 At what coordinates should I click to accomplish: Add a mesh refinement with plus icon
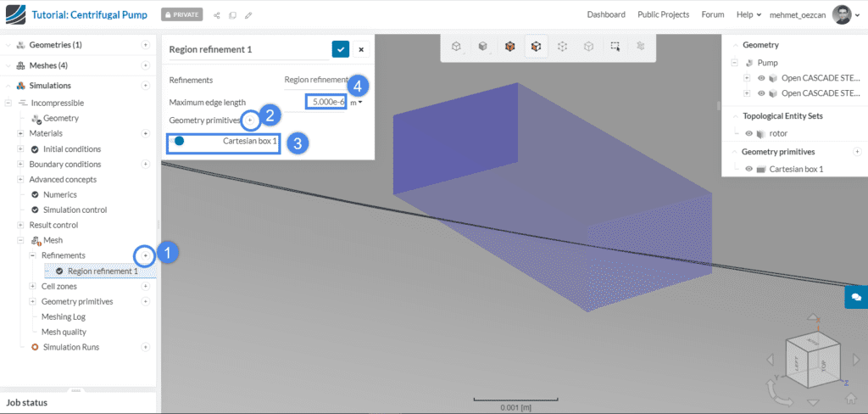(x=146, y=255)
